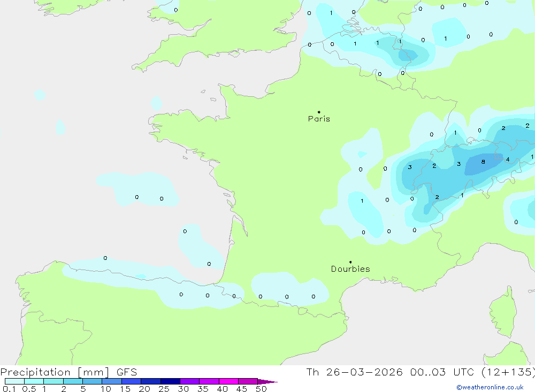
Task: Pick the 30–35 mm purple swatch
Action: (189, 381)
